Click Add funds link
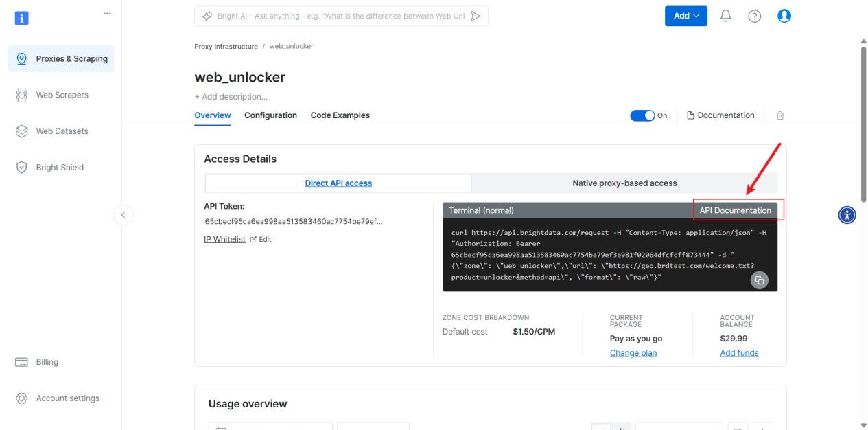This screenshot has height=430, width=868. pyautogui.click(x=739, y=353)
